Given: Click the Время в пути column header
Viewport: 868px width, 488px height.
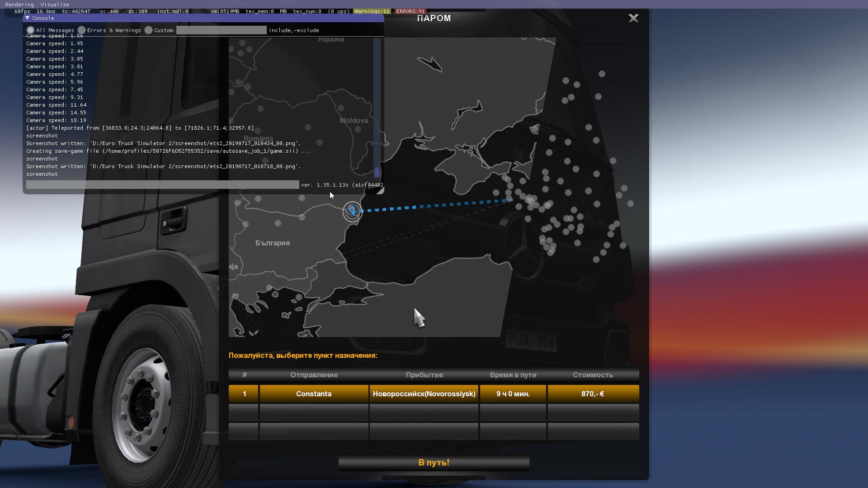Looking at the screenshot, I should 513,375.
